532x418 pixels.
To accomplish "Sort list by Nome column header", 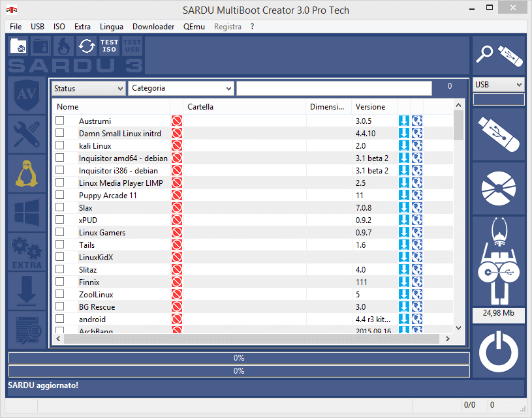I will point(111,107).
